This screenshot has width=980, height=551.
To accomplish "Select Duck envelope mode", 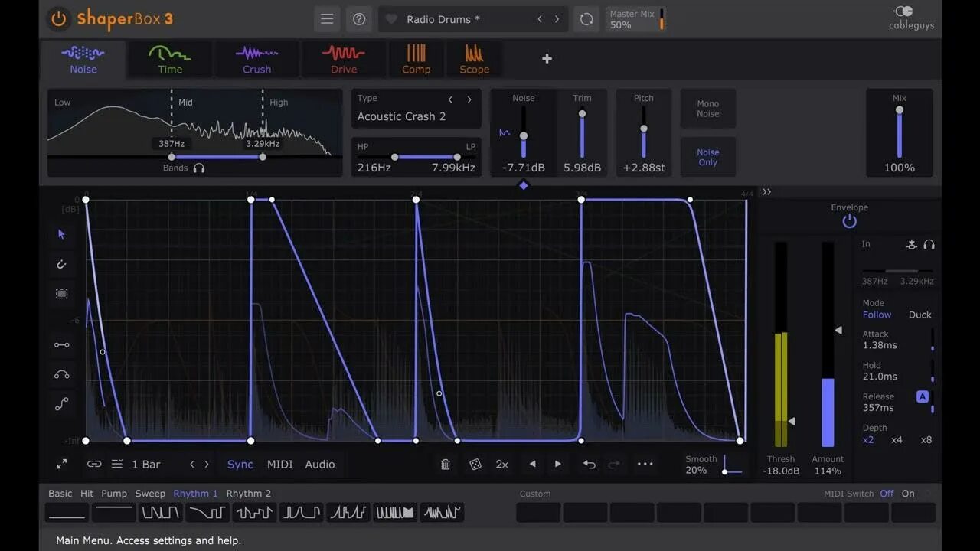I will coord(920,315).
